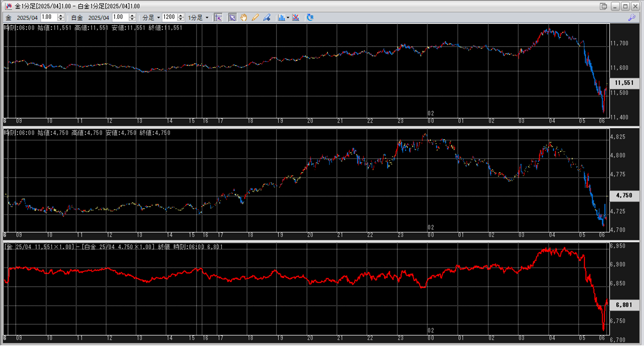This screenshot has height=346, width=644.
Task: Open the 分足 chart type dropdown
Action: tap(151, 18)
